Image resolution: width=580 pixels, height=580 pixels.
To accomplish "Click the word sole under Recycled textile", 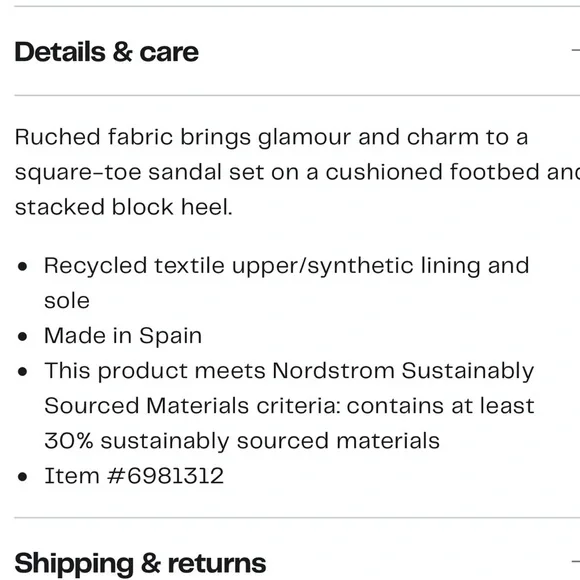I will (67, 301).
